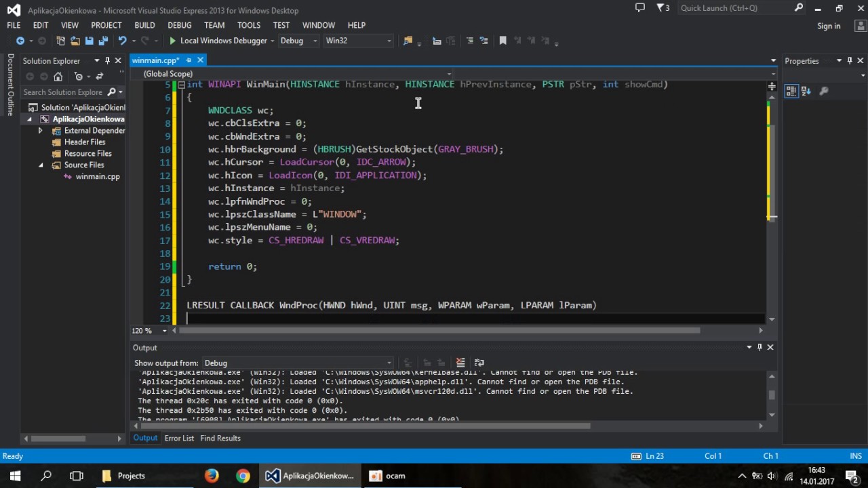Open the debugger target dropdown arrow
Viewport: 868px width, 488px height.
coord(272,41)
